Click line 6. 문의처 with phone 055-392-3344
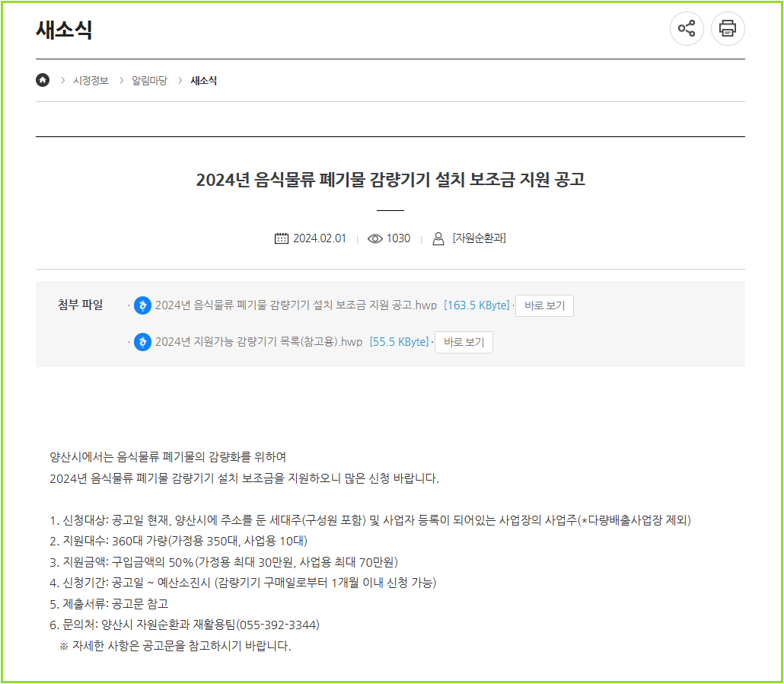 [184, 625]
